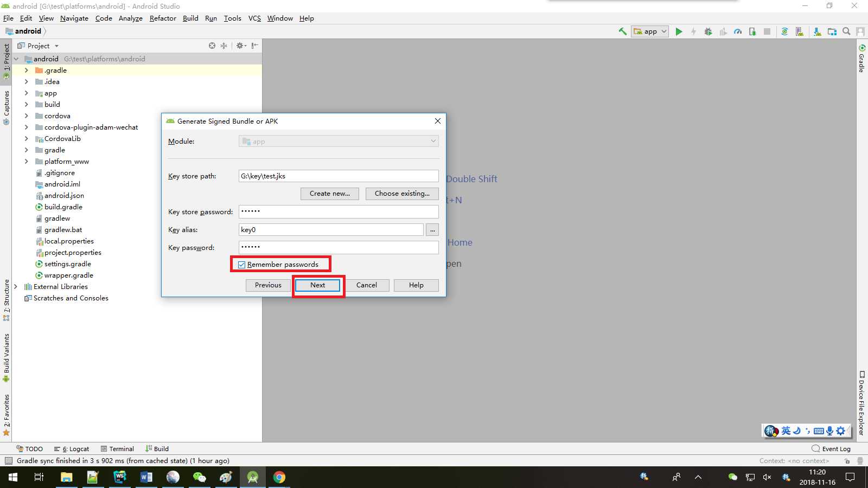Click the Windows Start button
Screen dimensions: 868x488
click(x=13, y=477)
